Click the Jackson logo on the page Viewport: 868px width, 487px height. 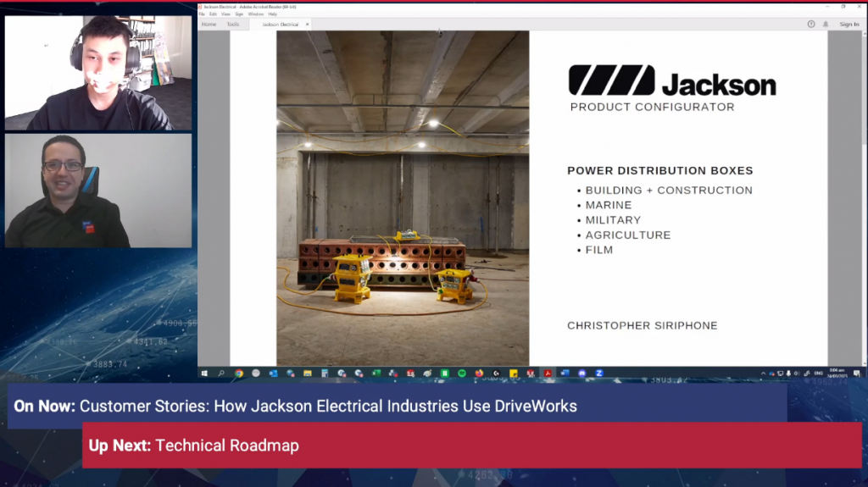pyautogui.click(x=672, y=80)
